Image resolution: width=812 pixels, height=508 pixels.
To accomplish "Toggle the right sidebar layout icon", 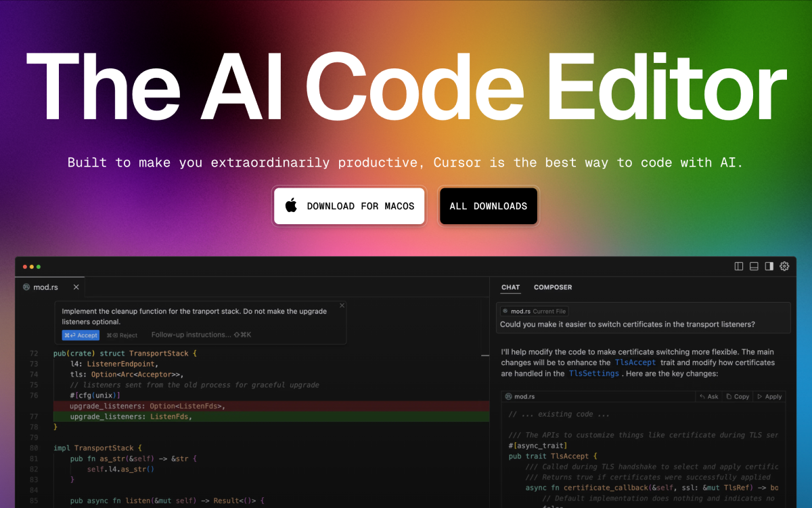I will point(769,266).
